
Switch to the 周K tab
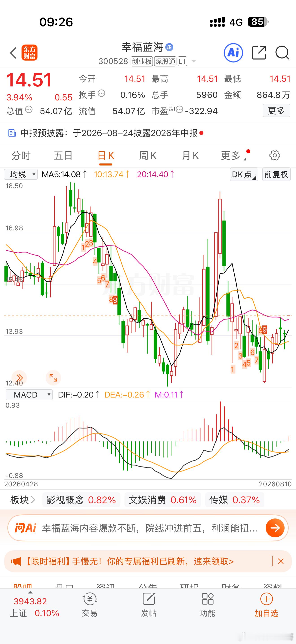(x=148, y=156)
